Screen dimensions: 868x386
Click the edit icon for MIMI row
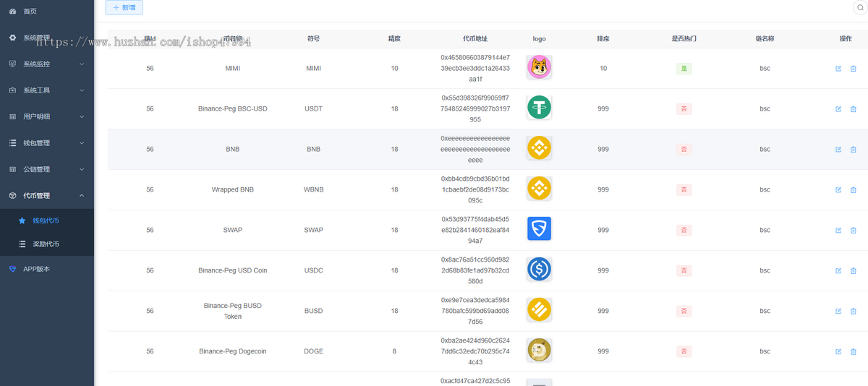[x=838, y=69]
